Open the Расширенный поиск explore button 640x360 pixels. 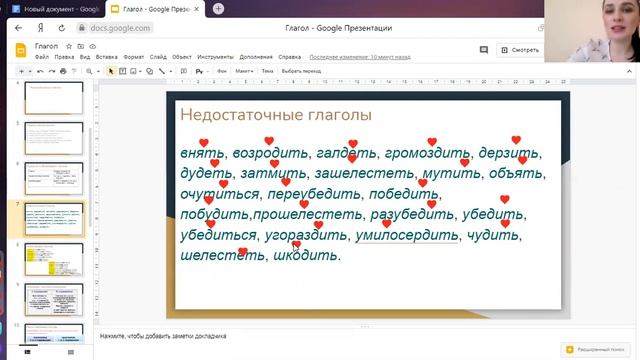click(595, 349)
